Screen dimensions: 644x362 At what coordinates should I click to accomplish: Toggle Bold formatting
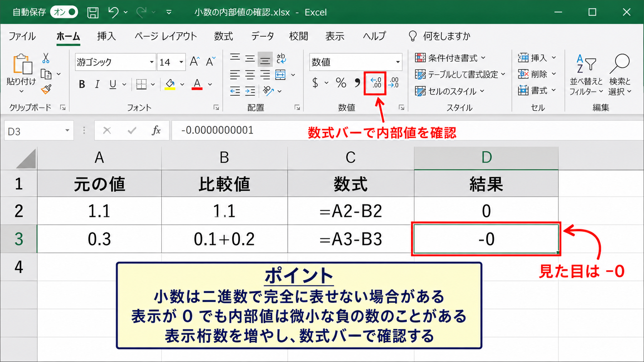pyautogui.click(x=82, y=84)
